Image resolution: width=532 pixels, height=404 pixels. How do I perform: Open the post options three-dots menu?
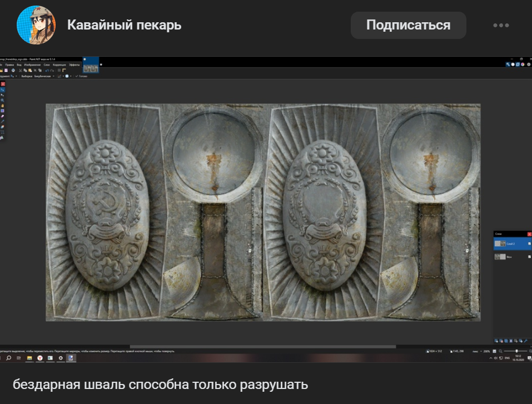click(501, 25)
